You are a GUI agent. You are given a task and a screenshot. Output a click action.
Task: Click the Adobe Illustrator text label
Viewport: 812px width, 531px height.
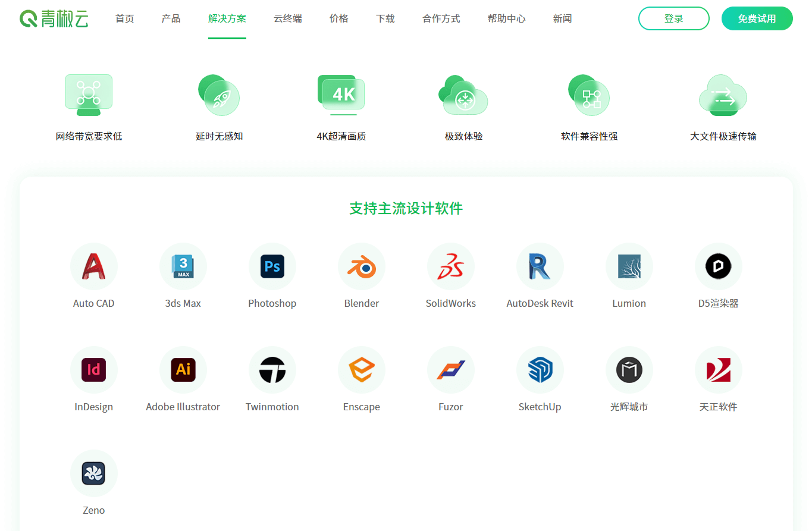click(183, 407)
